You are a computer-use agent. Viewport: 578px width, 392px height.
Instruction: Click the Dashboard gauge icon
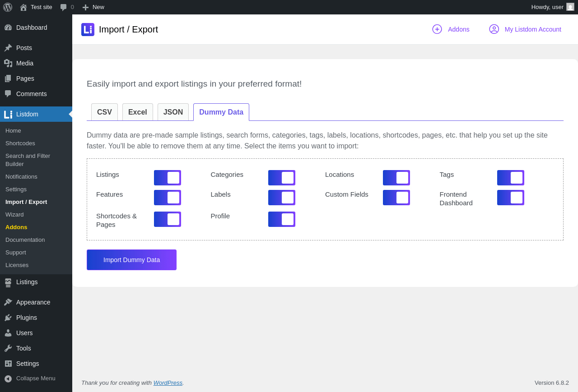click(8, 28)
